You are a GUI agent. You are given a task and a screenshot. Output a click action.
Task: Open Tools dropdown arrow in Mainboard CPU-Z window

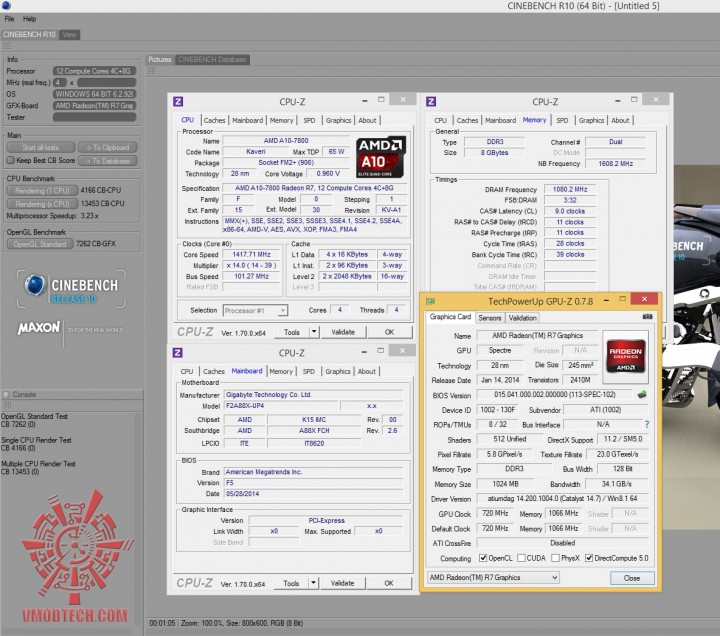(x=313, y=583)
